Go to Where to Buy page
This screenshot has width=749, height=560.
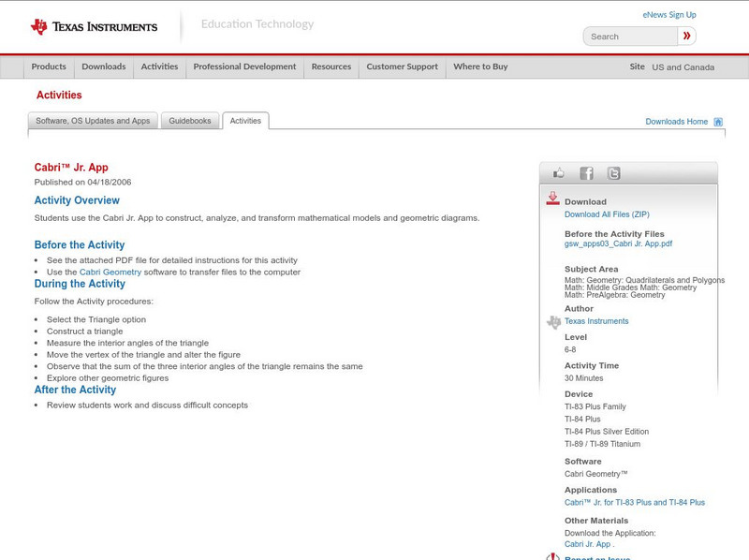click(480, 66)
